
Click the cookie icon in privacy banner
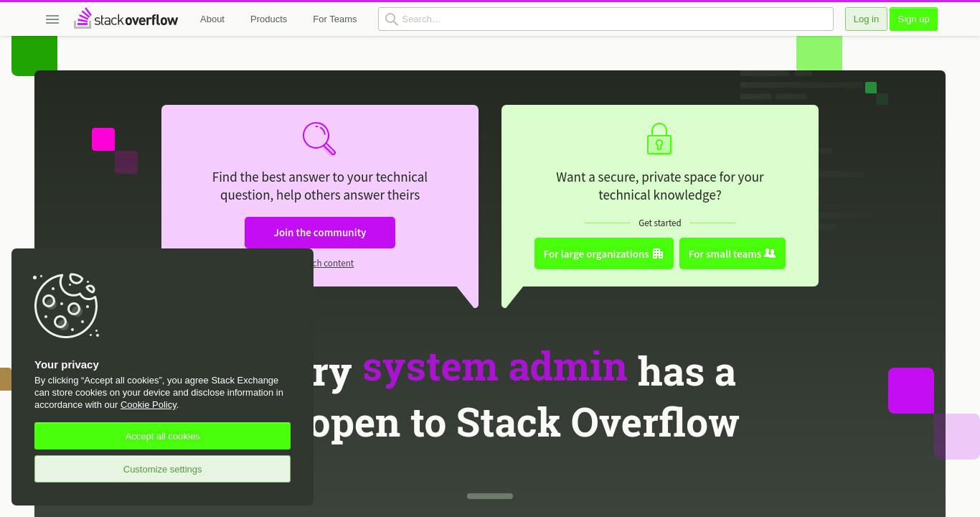pyautogui.click(x=66, y=305)
